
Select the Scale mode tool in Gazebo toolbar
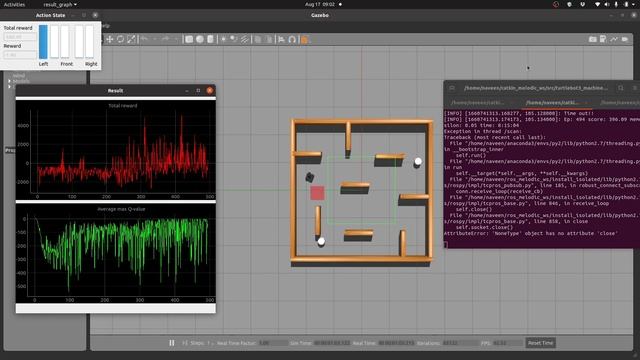tap(131, 39)
